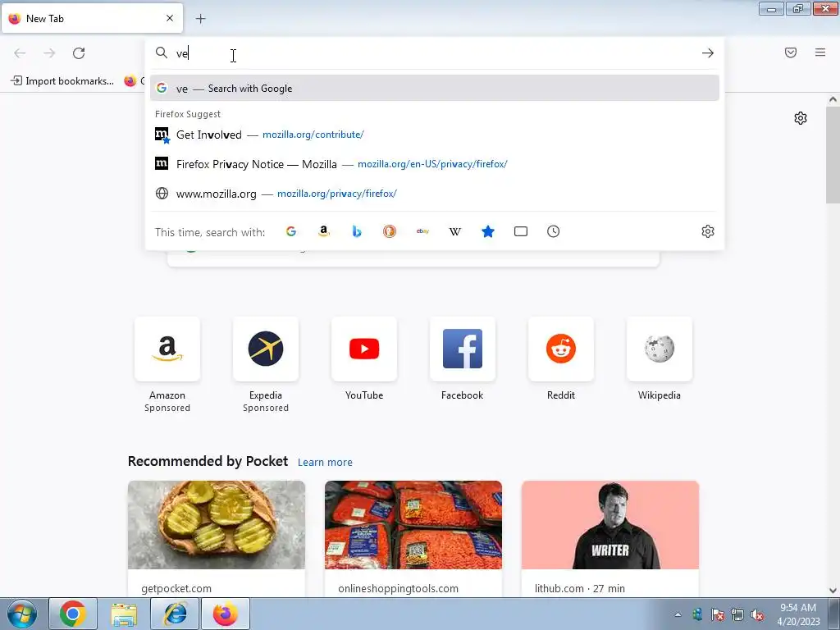Click the forward navigation arrow
Image resolution: width=840 pixels, height=630 pixels.
49,53
